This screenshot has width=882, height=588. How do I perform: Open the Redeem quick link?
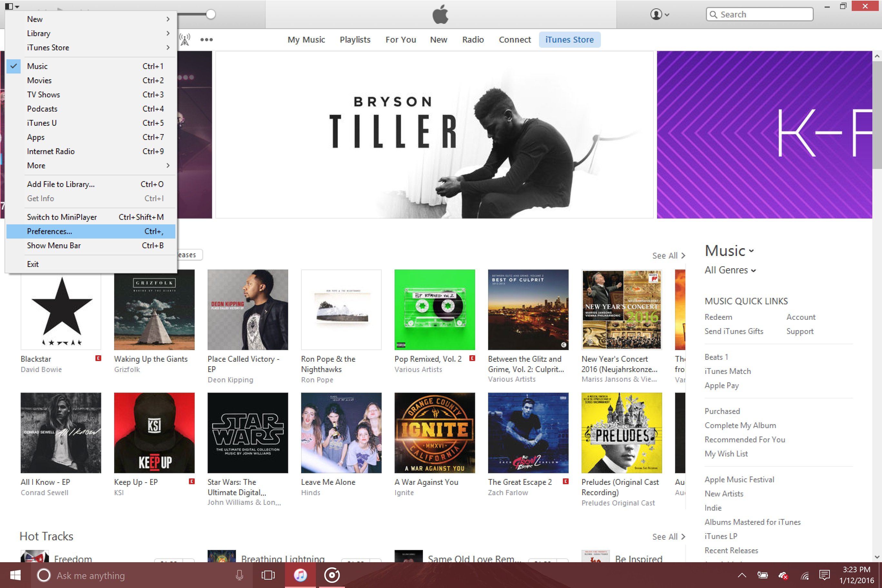(x=718, y=317)
